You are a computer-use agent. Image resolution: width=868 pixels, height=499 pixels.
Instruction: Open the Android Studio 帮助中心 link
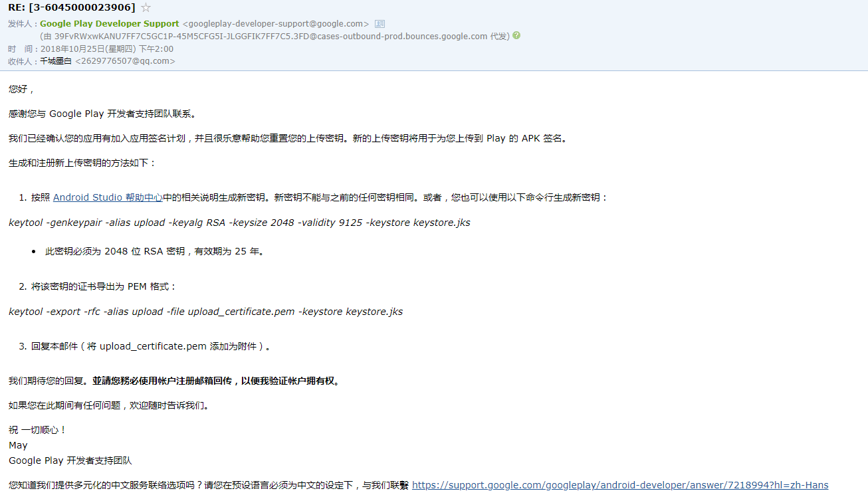(108, 197)
